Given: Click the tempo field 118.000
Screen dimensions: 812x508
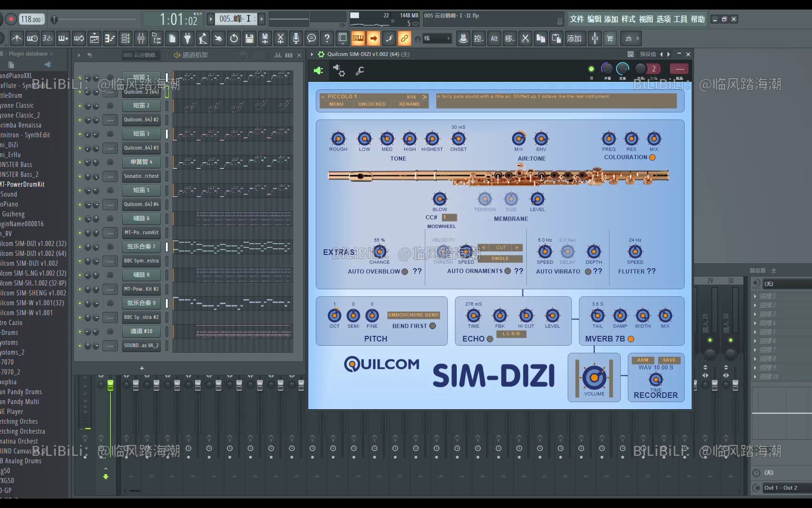Looking at the screenshot, I should 31,19.
